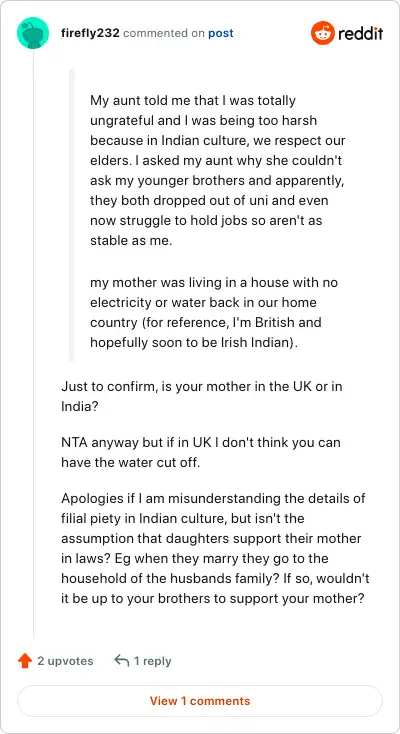Screen dimensions: 400x734
Task: Open the linked 'post'
Action: coord(221,33)
